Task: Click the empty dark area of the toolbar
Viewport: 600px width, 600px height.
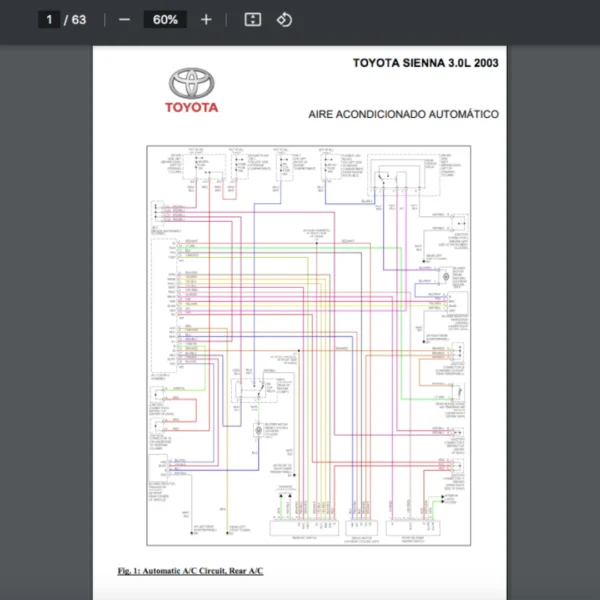Action: coord(450,20)
